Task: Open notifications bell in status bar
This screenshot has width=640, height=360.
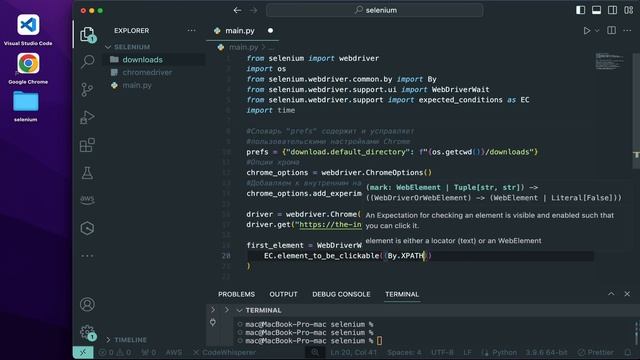Action: pos(628,352)
